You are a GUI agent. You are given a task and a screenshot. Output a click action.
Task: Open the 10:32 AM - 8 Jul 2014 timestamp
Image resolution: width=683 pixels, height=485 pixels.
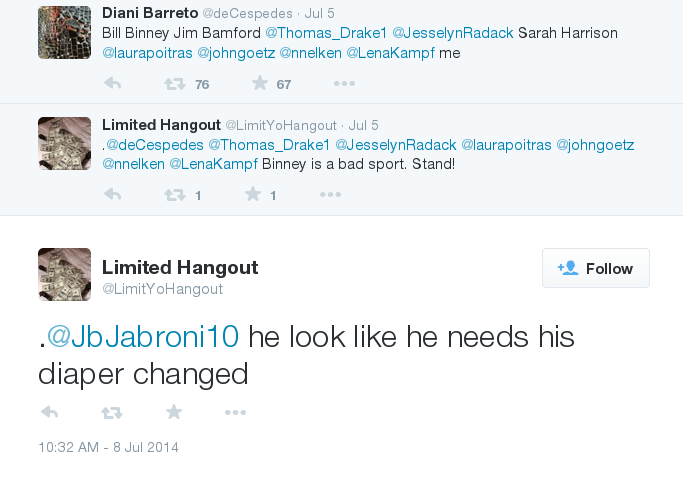pyautogui.click(x=108, y=448)
